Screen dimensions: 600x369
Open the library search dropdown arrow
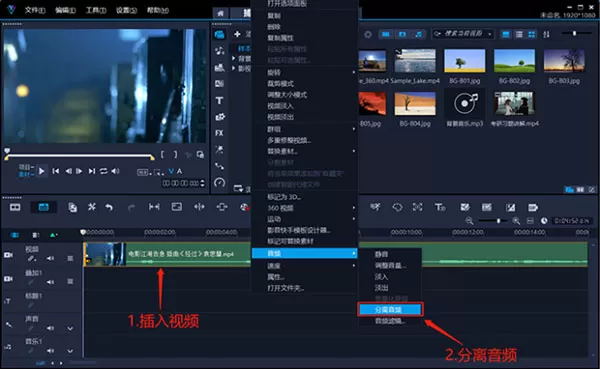tap(490, 34)
